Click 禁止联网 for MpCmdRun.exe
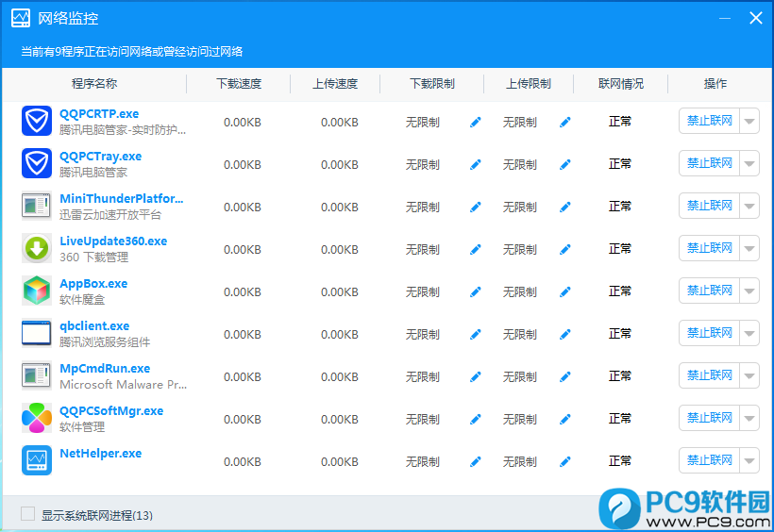This screenshot has height=532, width=774. click(x=709, y=375)
